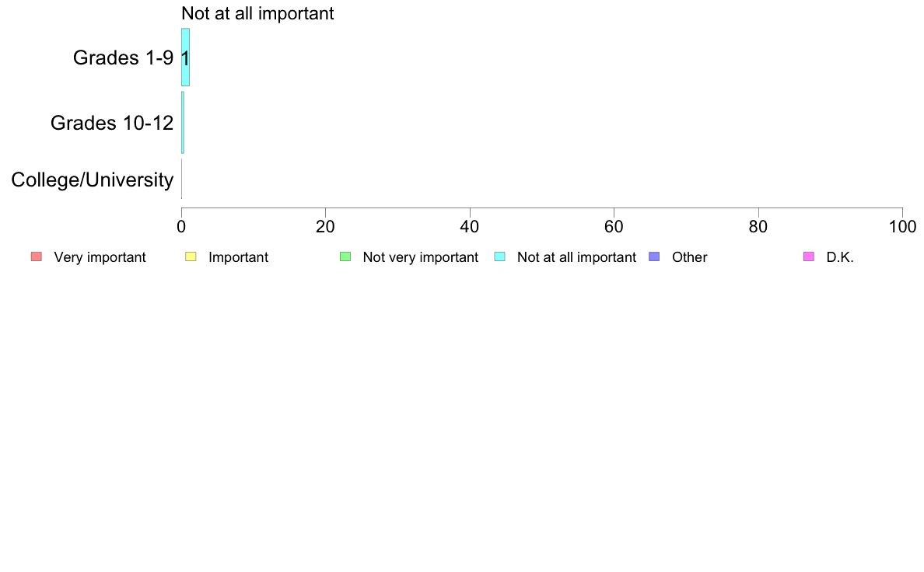Screen dimensions: 924x572
Task: Click the Very important legend text
Action: click(100, 257)
